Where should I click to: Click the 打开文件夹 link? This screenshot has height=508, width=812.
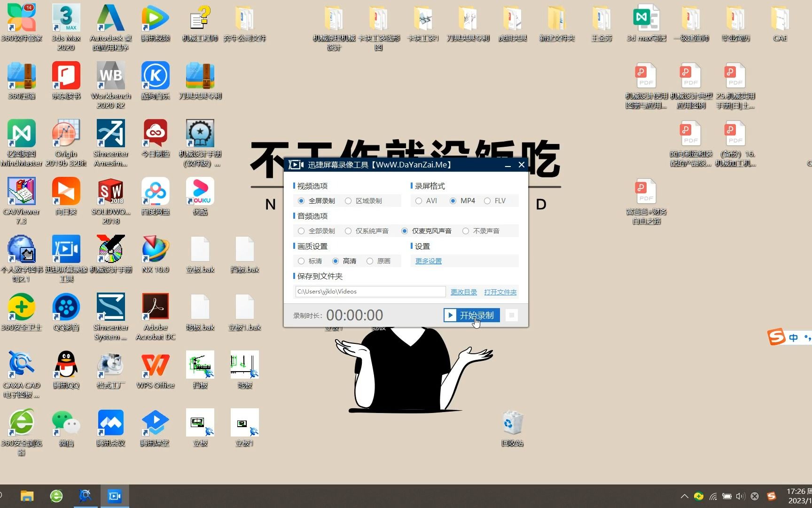(x=500, y=292)
